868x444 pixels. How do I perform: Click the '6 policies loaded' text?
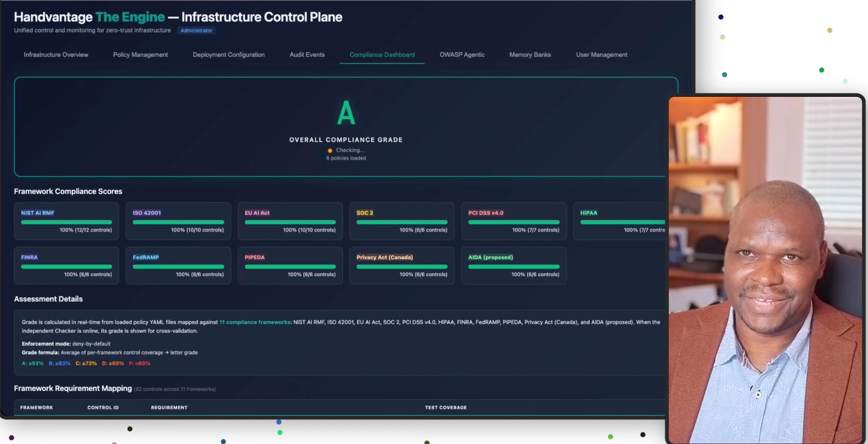click(346, 158)
